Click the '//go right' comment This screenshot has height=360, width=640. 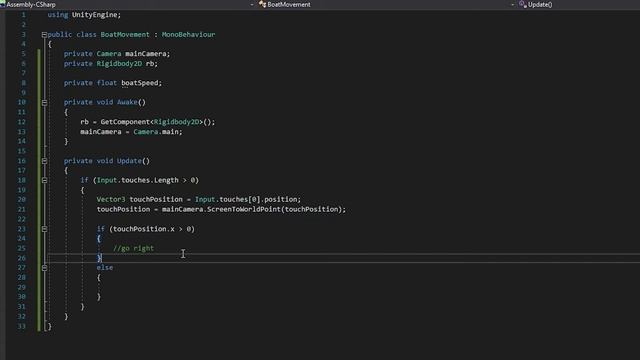tap(133, 248)
